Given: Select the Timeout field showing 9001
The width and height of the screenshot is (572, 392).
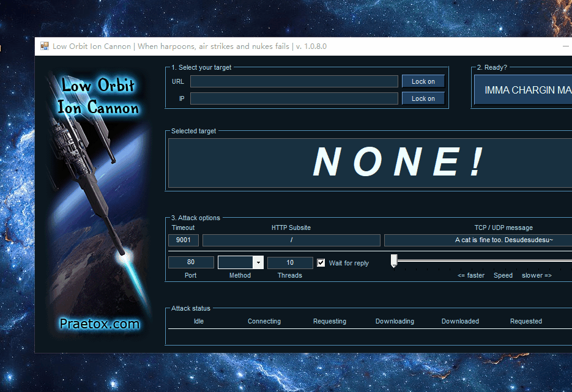Looking at the screenshot, I should (x=183, y=240).
